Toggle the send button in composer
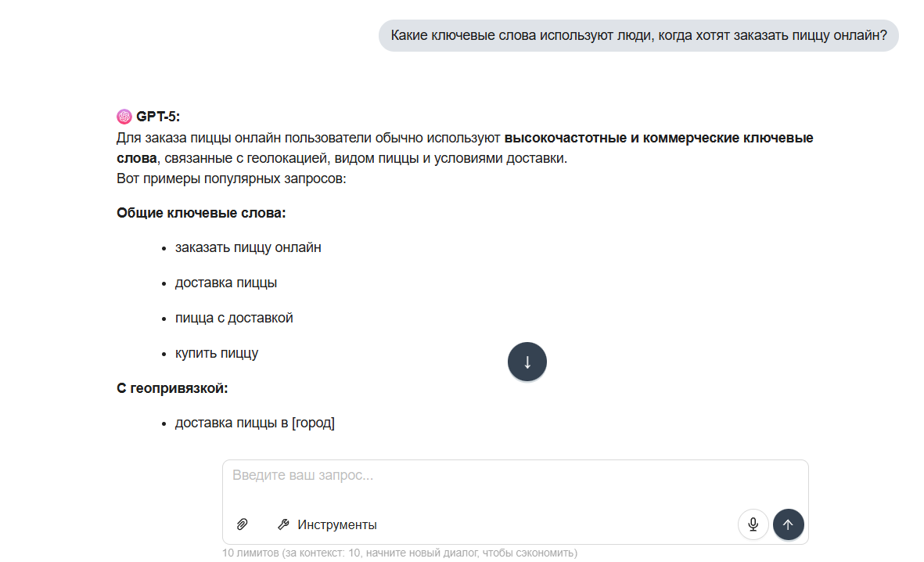The height and width of the screenshot is (562, 924). click(x=788, y=524)
